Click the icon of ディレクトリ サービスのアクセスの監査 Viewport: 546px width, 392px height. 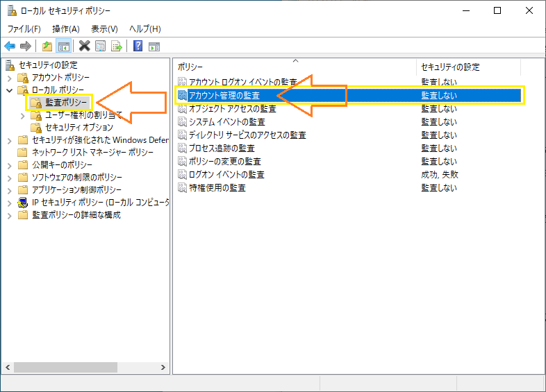pyautogui.click(x=182, y=135)
